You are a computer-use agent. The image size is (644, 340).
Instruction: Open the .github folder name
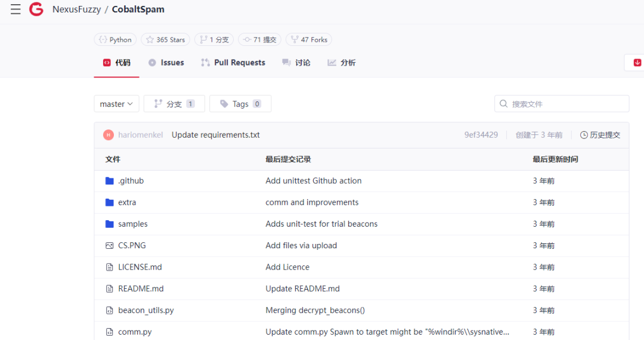tap(131, 181)
